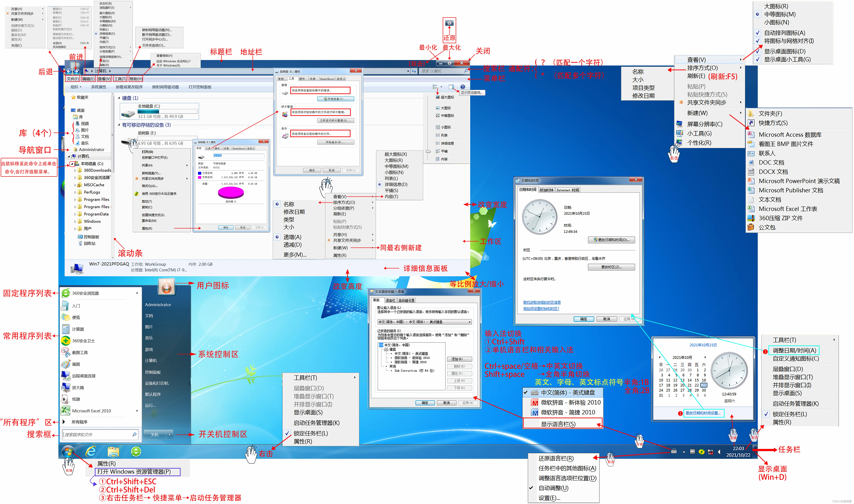Select 中等图标(M) radio option on desktop menu

click(x=780, y=14)
